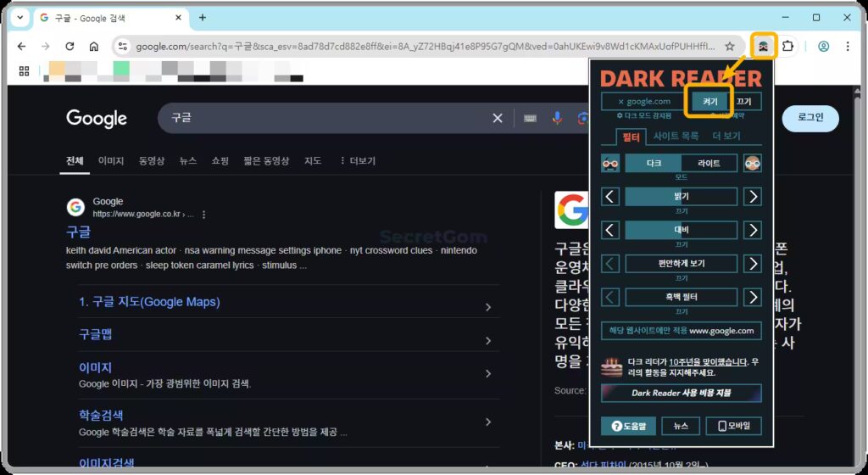Start voice search with the microphone icon
The width and height of the screenshot is (868, 475).
pos(557,118)
